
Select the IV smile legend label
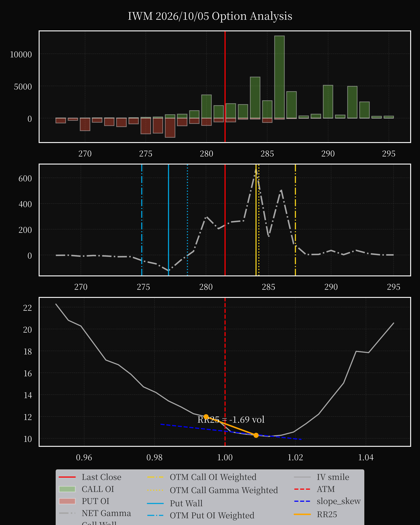click(333, 477)
